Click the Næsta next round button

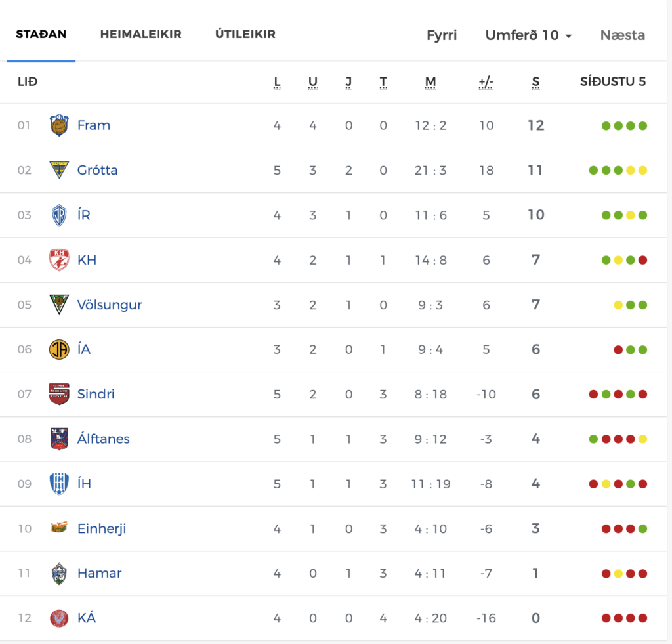[622, 35]
